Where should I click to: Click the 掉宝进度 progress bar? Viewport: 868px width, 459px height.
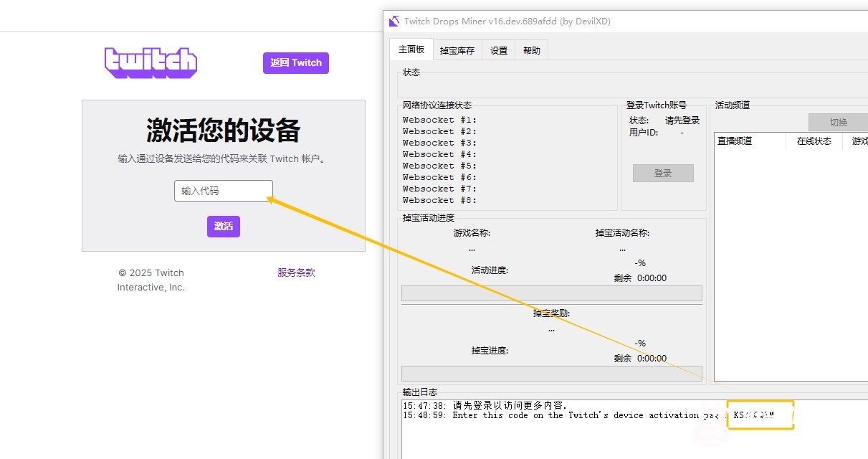[552, 374]
